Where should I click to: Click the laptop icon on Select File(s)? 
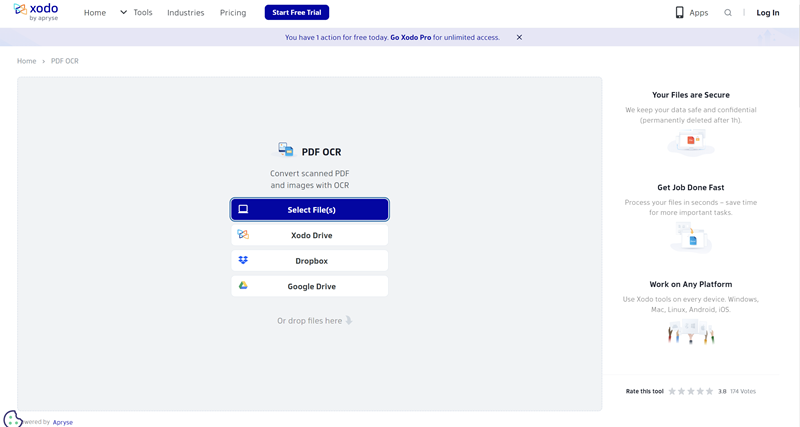click(x=243, y=209)
